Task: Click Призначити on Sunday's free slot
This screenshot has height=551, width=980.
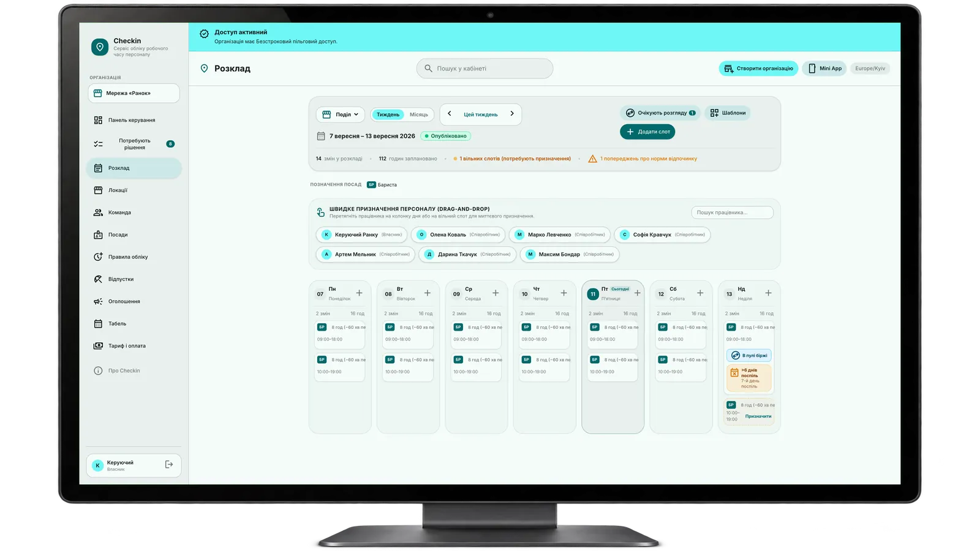Action: [758, 416]
